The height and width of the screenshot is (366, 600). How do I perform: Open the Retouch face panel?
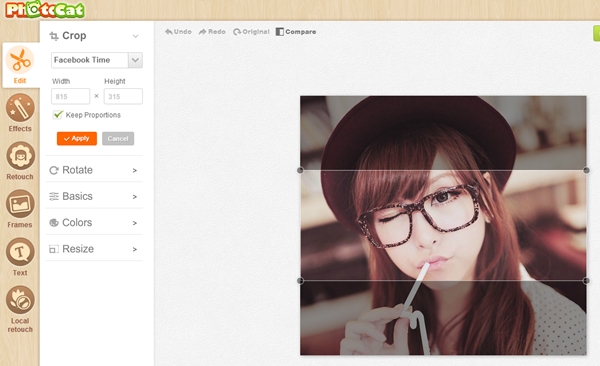tap(20, 156)
